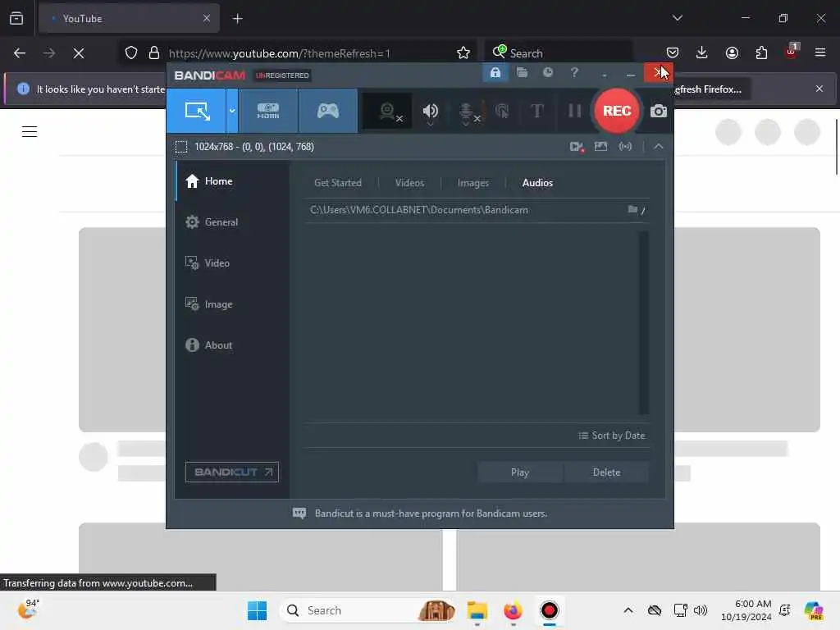Click the rectangle area selection icon

point(181,147)
